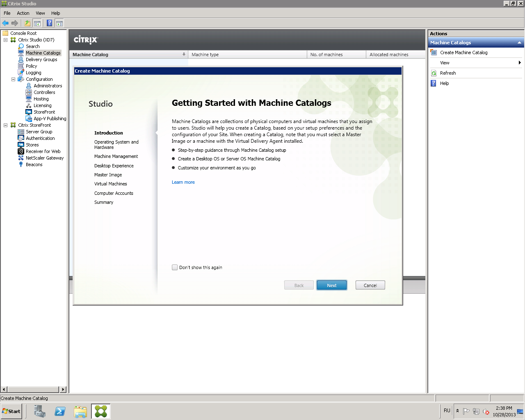
Task: Open the Action menu
Action: pyautogui.click(x=23, y=13)
